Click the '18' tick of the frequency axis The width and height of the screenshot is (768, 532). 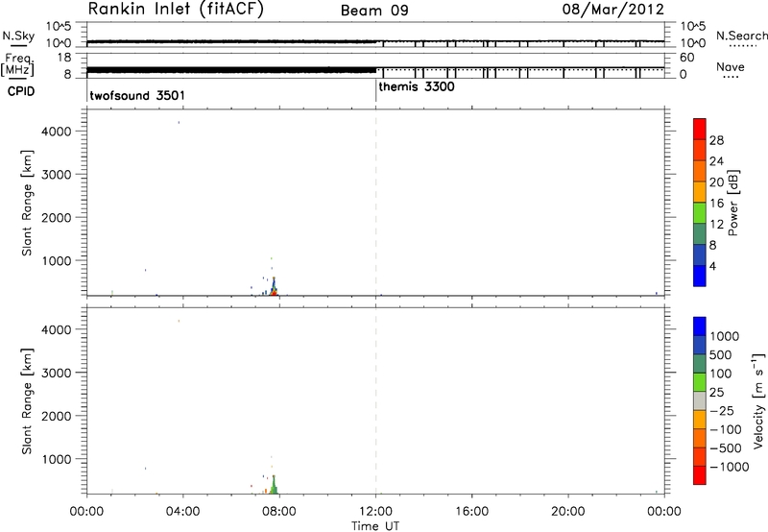click(64, 58)
